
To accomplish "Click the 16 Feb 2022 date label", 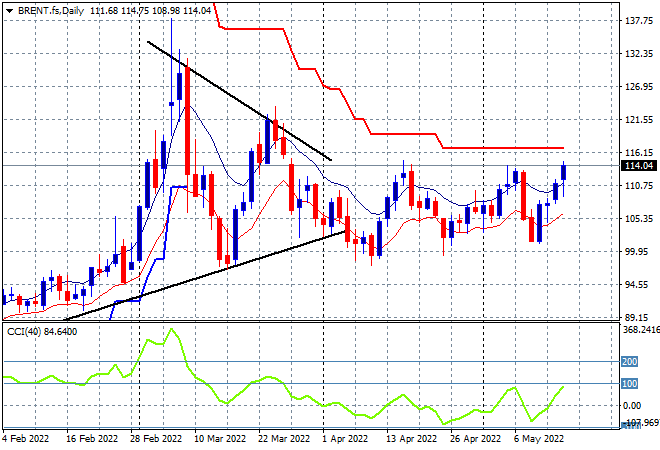I will (x=92, y=439).
